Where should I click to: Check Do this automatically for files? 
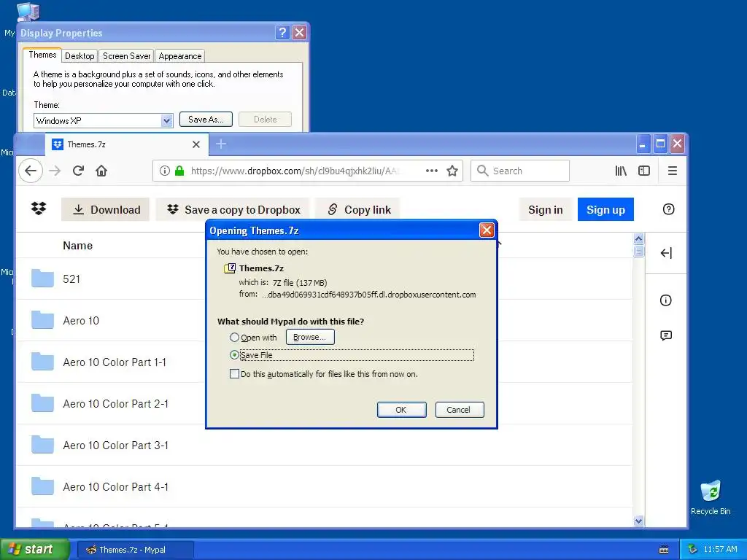pos(234,374)
